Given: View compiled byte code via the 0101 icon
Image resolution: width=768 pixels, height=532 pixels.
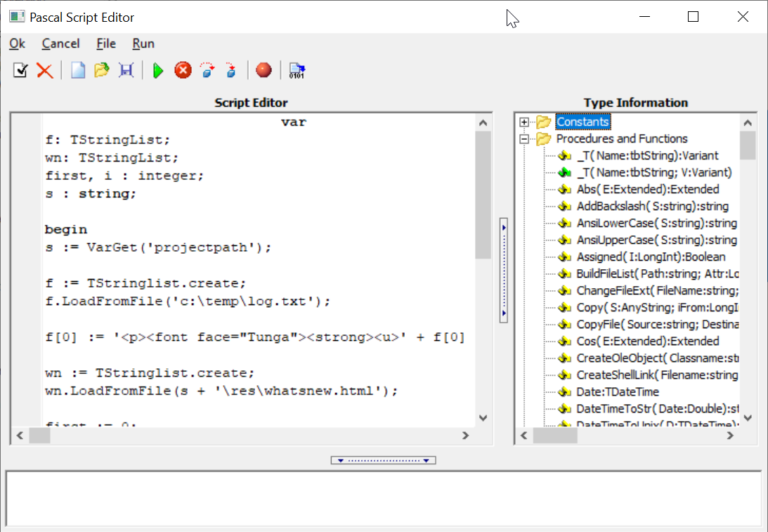Looking at the screenshot, I should 297,70.
